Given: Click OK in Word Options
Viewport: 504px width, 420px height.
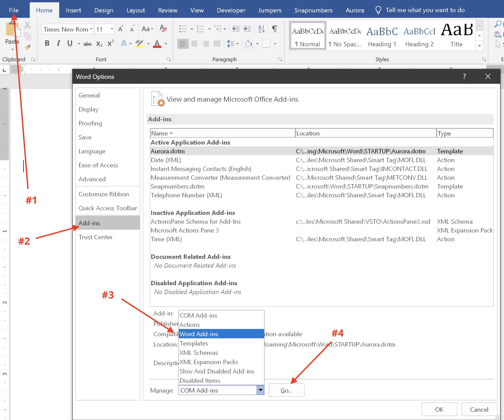Looking at the screenshot, I should click(439, 409).
